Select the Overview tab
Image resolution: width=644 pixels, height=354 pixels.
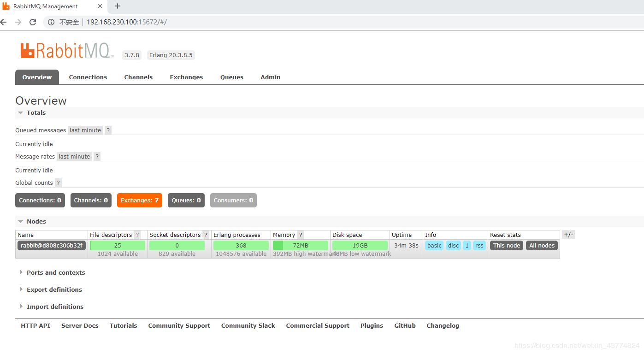37,77
